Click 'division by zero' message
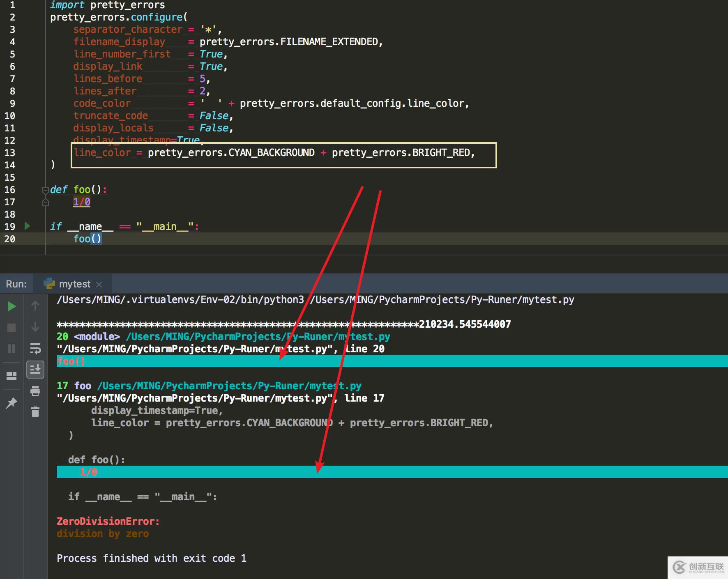Screen dimensions: 728x579 point(103,534)
